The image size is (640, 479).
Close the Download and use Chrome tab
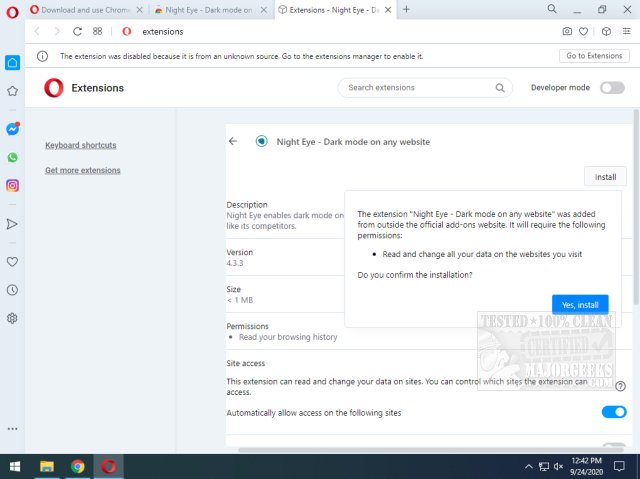tap(140, 10)
